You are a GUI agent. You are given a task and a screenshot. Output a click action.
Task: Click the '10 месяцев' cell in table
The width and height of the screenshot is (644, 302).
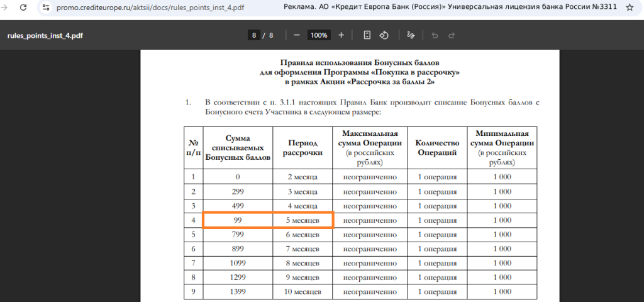click(x=303, y=292)
